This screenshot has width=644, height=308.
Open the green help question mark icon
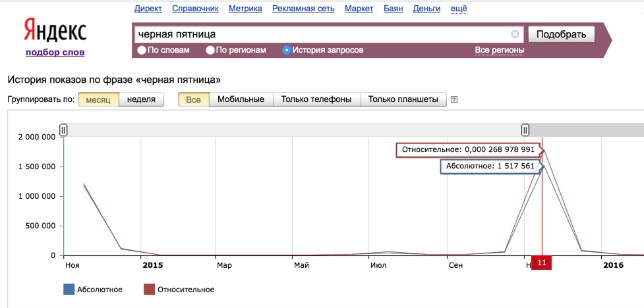pos(454,99)
